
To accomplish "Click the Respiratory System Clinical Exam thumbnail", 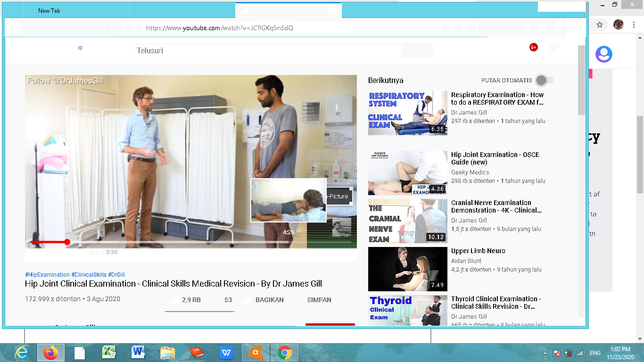I will pyautogui.click(x=408, y=113).
